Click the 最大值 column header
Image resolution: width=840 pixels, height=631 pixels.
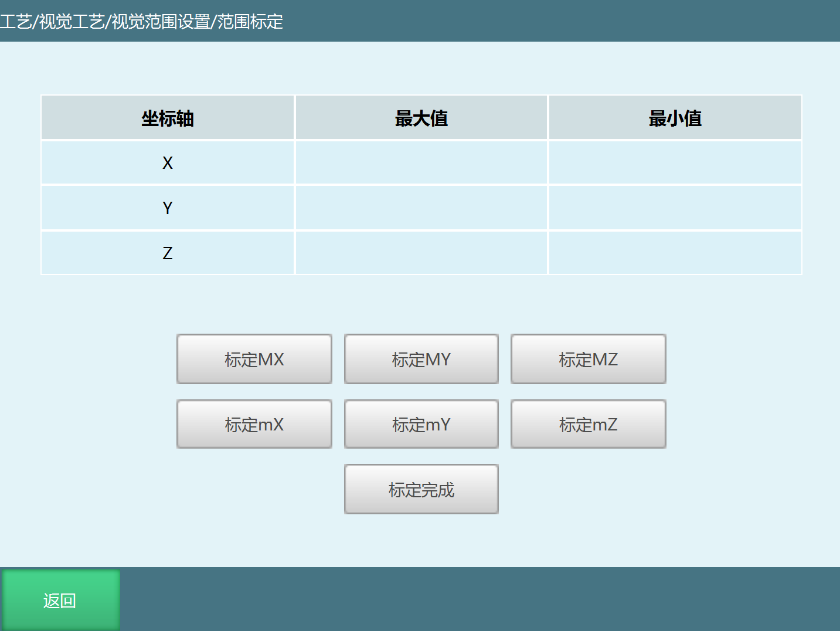(421, 118)
